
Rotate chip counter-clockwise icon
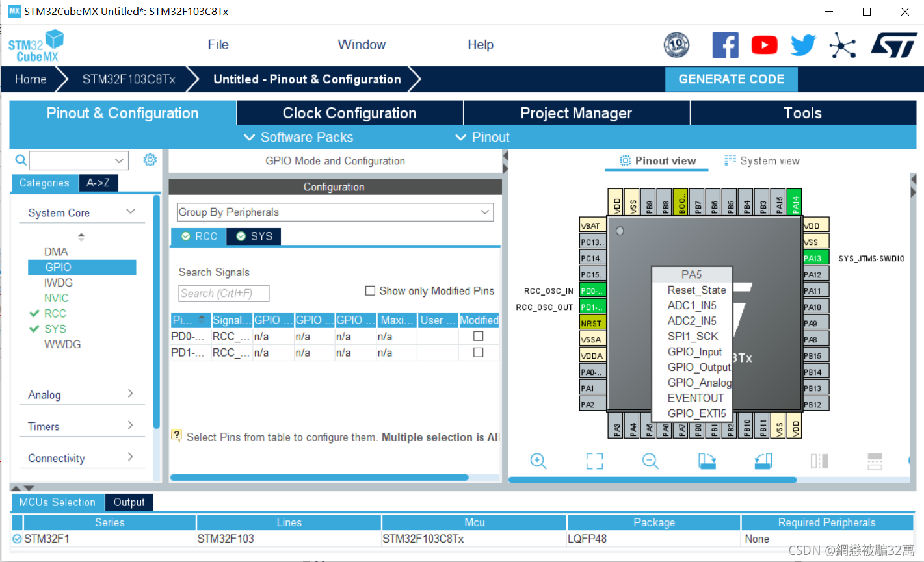(x=763, y=461)
